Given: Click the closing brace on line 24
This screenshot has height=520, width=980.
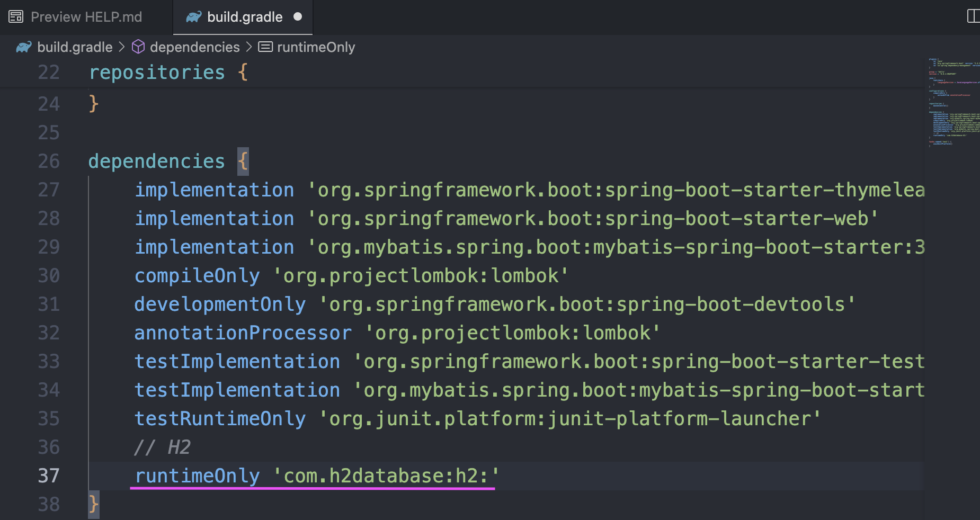Looking at the screenshot, I should 94,103.
